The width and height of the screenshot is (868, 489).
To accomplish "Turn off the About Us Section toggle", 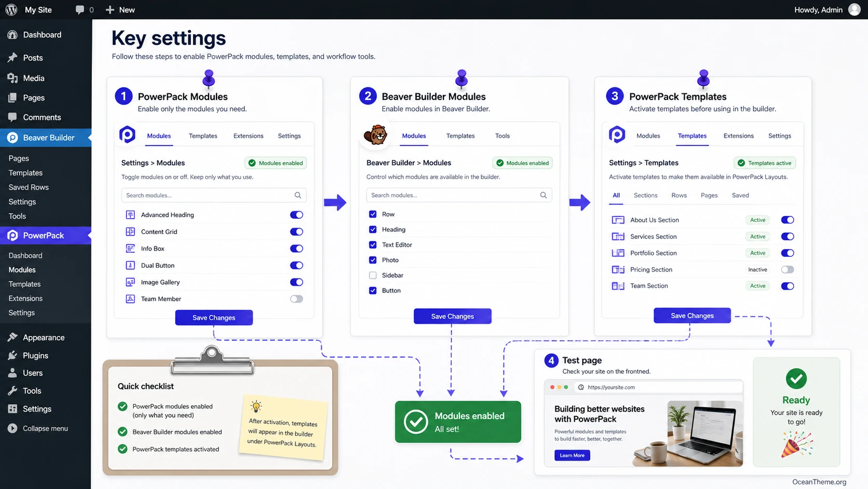I will point(788,220).
